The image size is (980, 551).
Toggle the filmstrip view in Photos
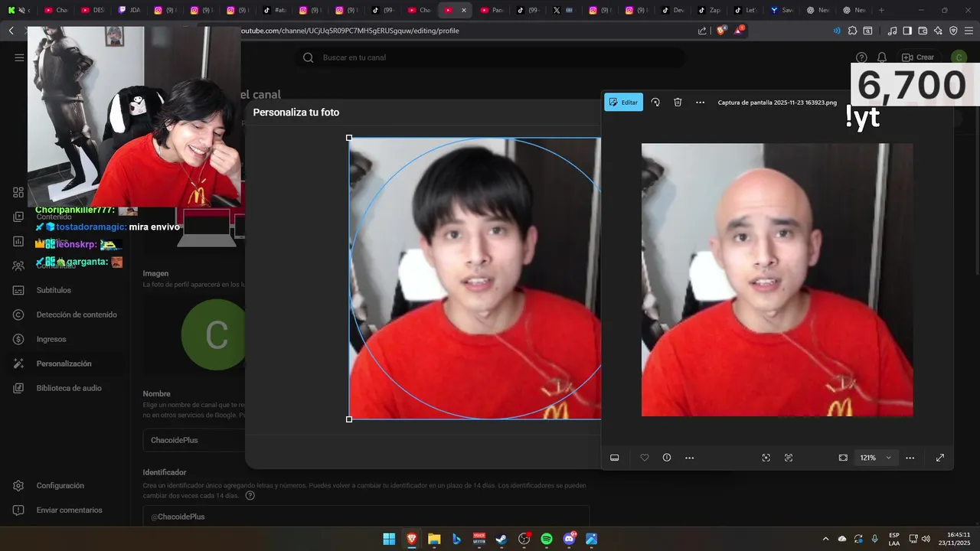pyautogui.click(x=614, y=458)
